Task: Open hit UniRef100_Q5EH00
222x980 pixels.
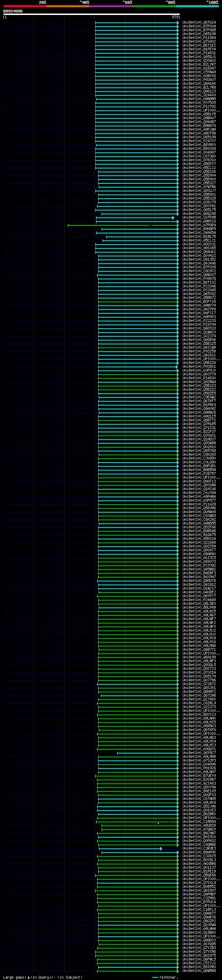Action: click(199, 179)
